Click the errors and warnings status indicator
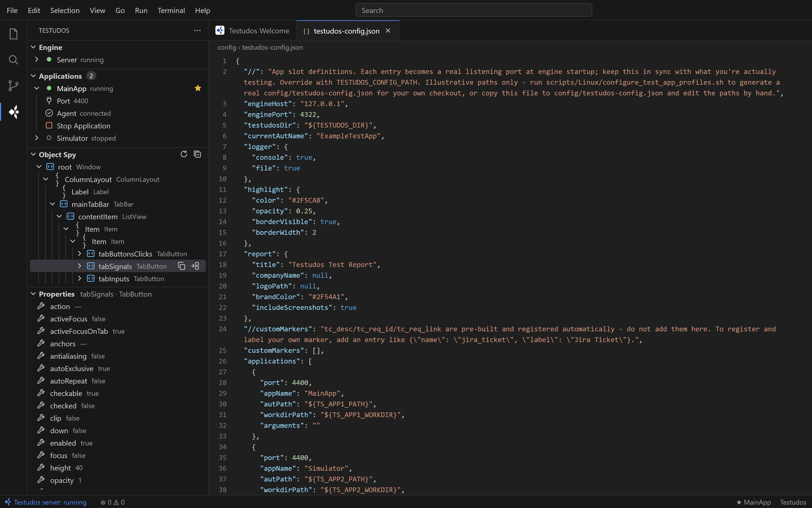 113,502
